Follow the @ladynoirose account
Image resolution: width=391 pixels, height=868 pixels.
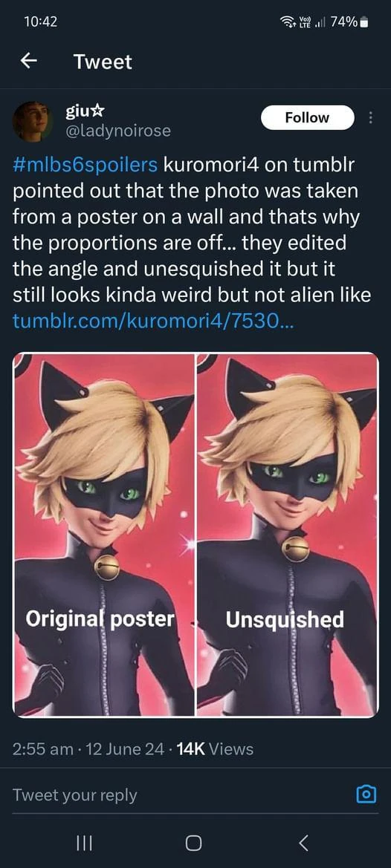coord(307,117)
